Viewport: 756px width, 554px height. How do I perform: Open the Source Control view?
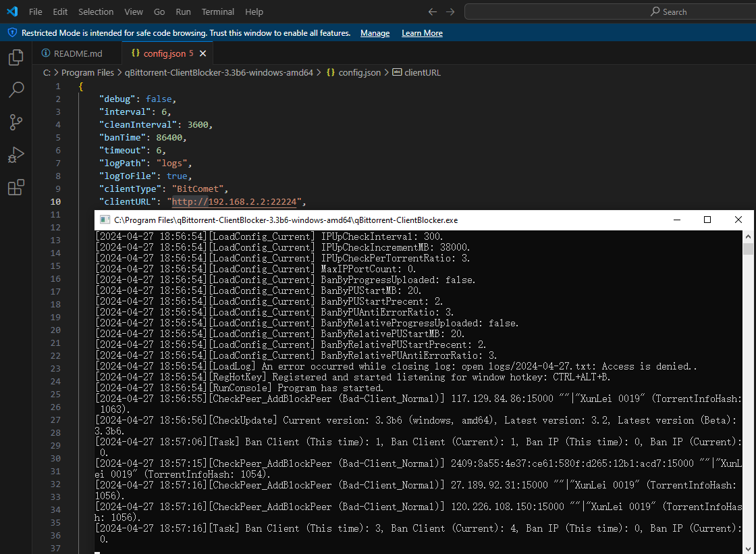pos(16,122)
